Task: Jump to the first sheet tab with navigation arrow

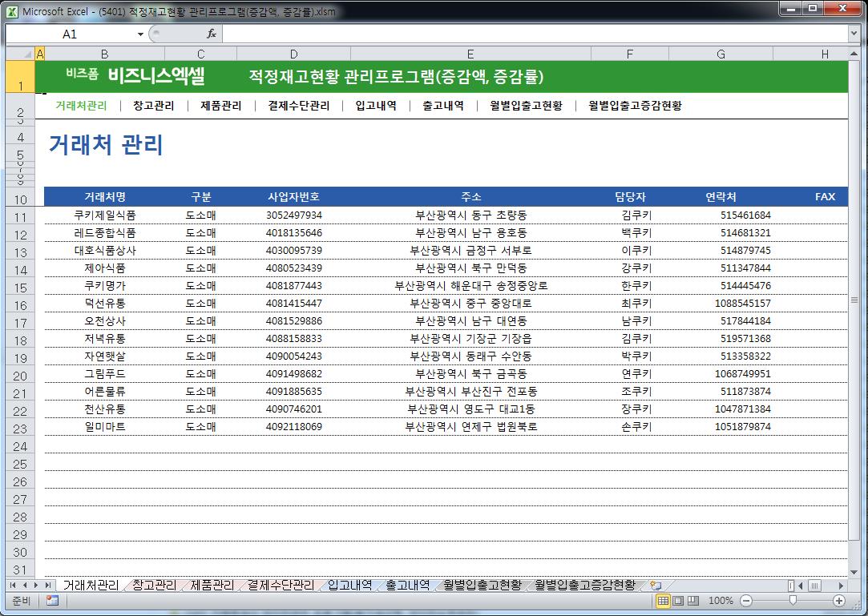Action: point(13,586)
